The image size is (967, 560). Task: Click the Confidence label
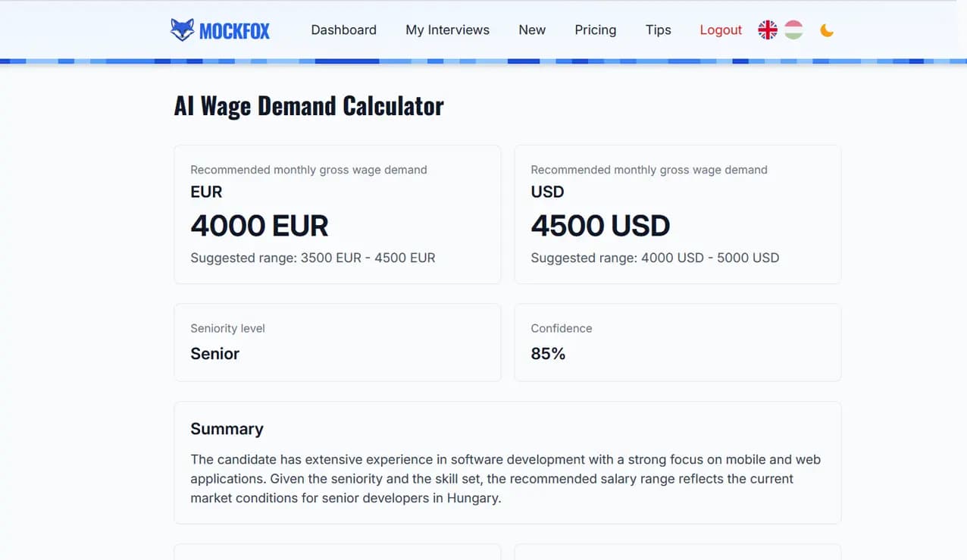(562, 328)
